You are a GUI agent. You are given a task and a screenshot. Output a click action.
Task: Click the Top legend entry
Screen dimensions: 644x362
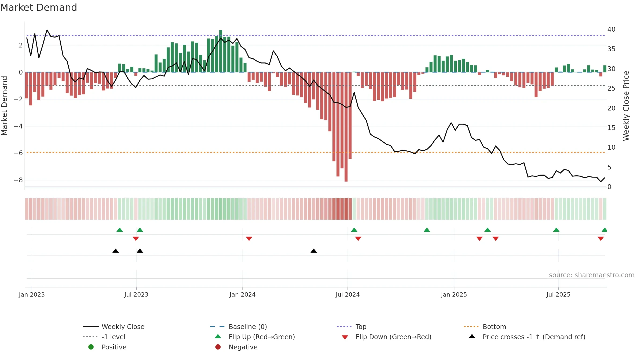pyautogui.click(x=352, y=327)
